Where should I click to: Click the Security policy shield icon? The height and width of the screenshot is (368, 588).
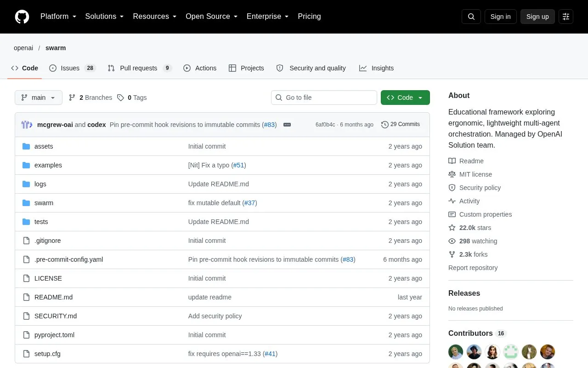coord(452,188)
